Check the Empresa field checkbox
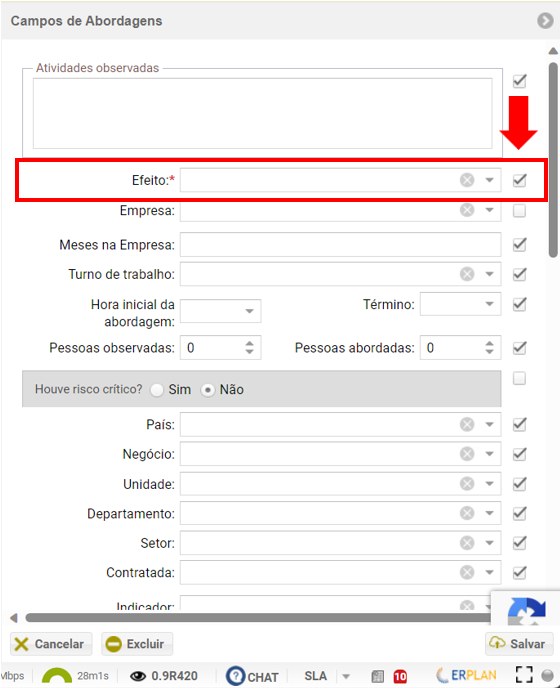This screenshot has height=688, width=560. (x=520, y=211)
